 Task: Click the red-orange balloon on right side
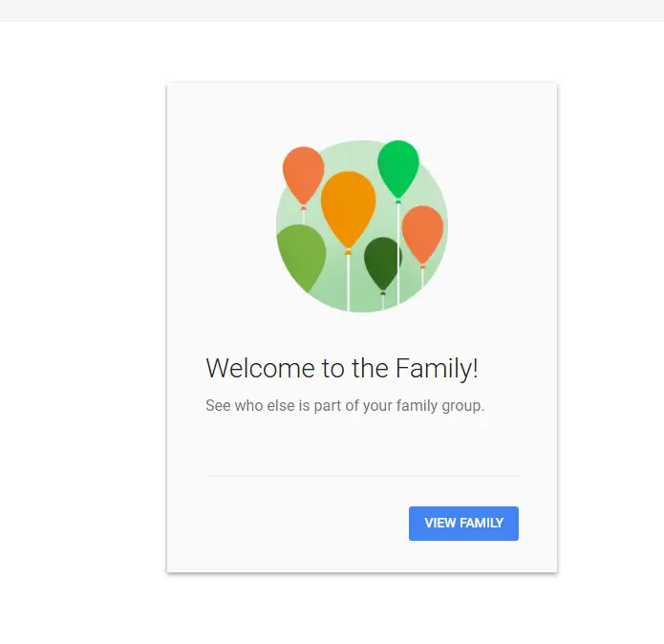click(x=422, y=234)
